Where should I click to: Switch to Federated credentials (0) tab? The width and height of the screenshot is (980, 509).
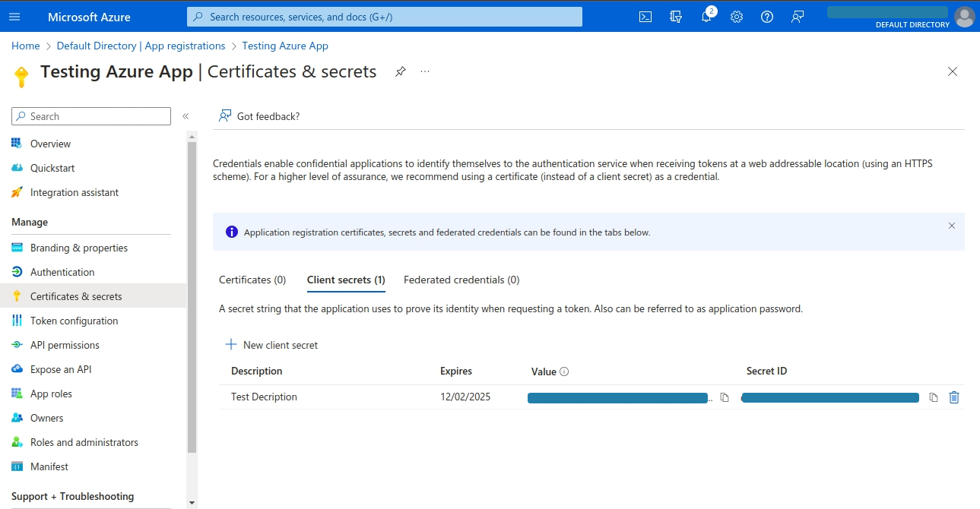[x=461, y=280]
